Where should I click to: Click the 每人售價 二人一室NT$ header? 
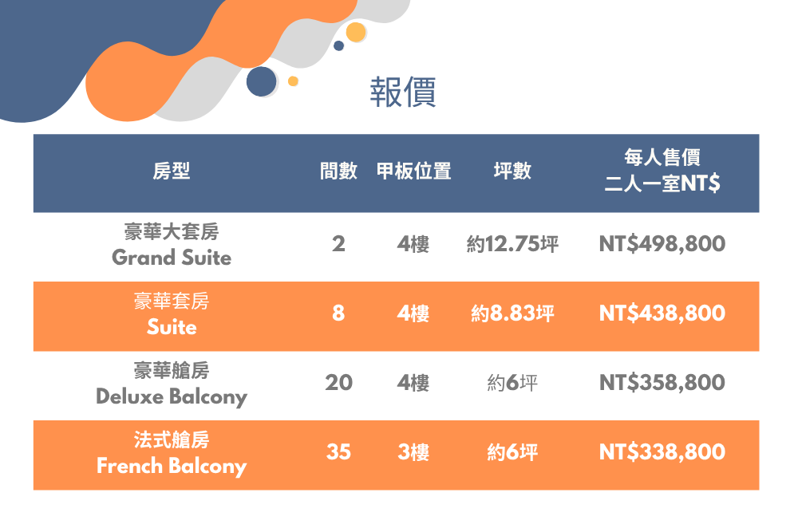(x=662, y=171)
